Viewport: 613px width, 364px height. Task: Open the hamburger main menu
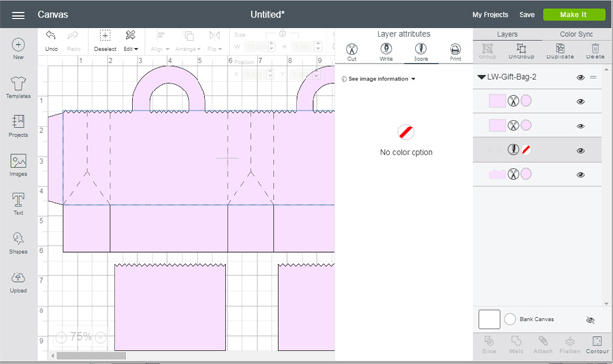pos(18,15)
